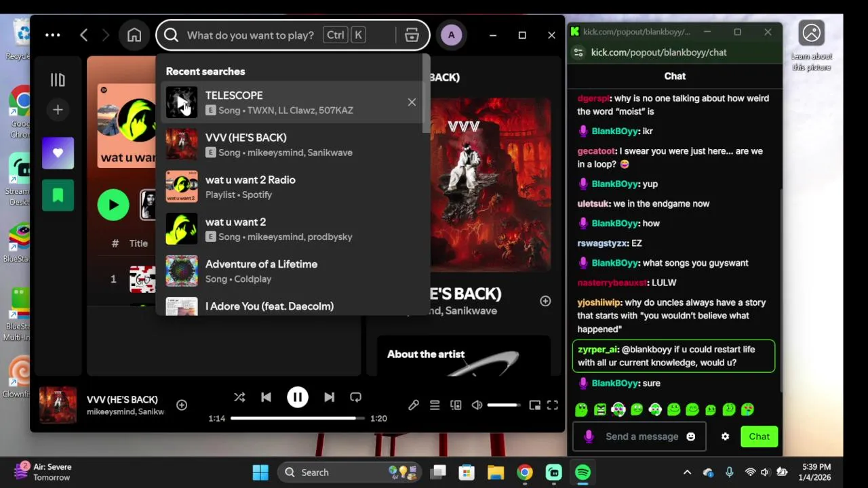Open the emoji picker in Kick chat
This screenshot has height=488, width=868.
click(x=691, y=436)
